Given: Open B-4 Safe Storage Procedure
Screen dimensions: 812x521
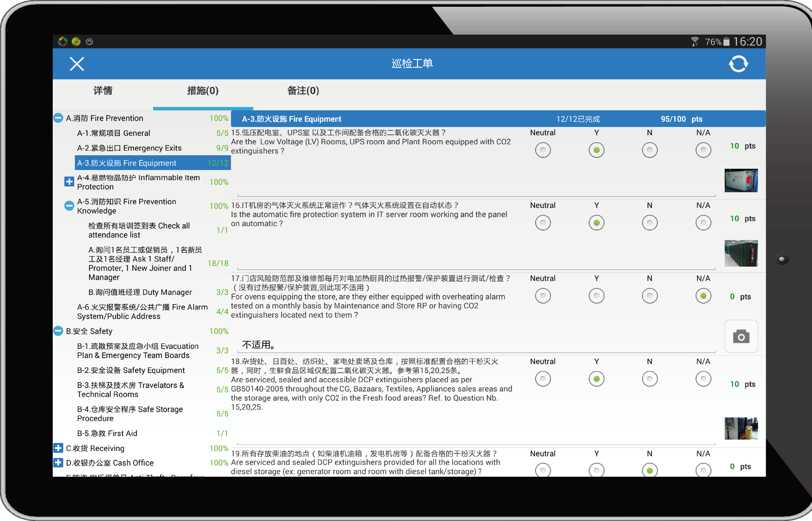Looking at the screenshot, I should click(x=153, y=413).
